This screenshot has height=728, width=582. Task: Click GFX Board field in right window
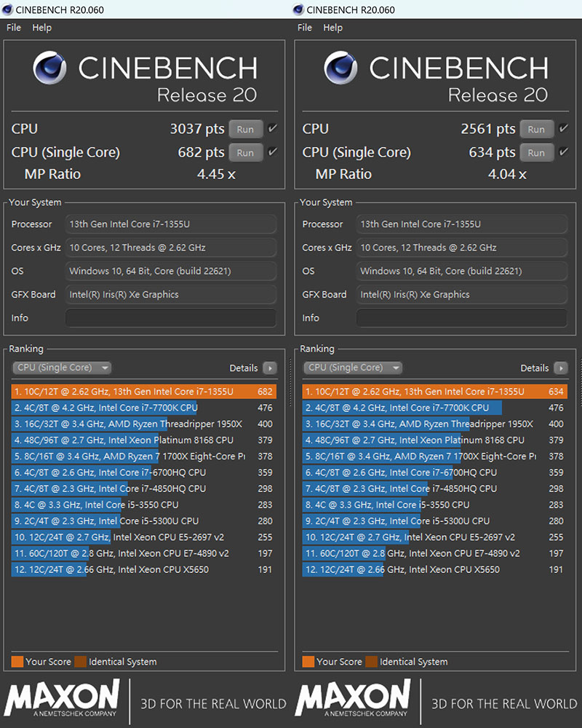coord(462,294)
